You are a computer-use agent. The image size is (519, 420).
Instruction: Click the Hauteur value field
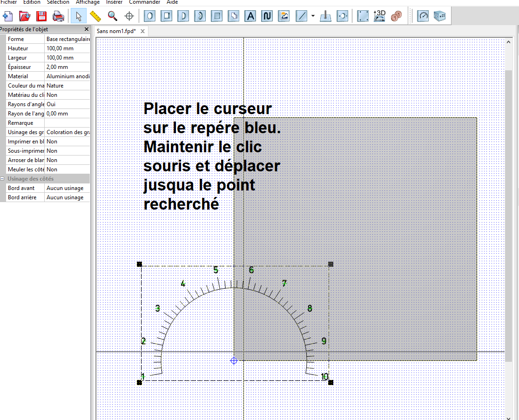[x=67, y=48]
